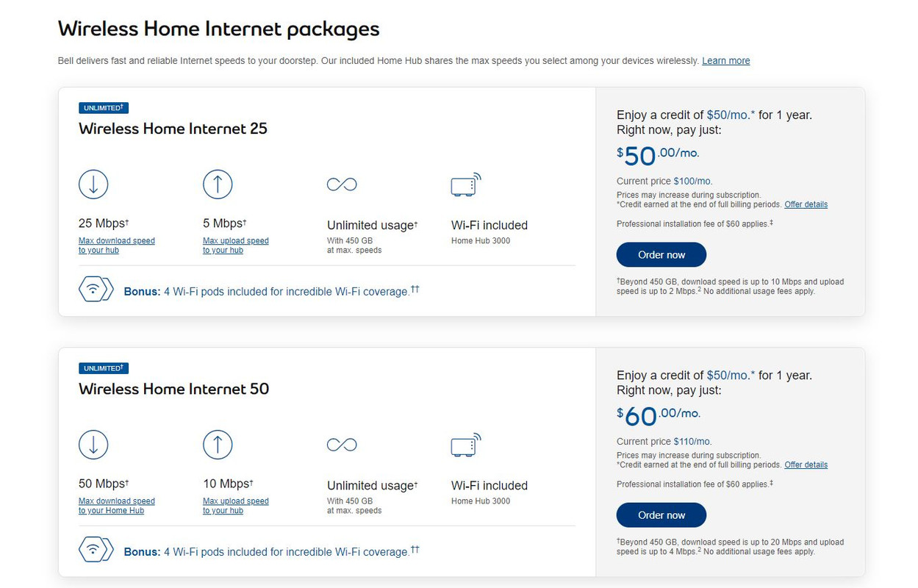
Task: Click the Home Hub Wi-Fi icon for Internet 25
Action: pos(466,184)
